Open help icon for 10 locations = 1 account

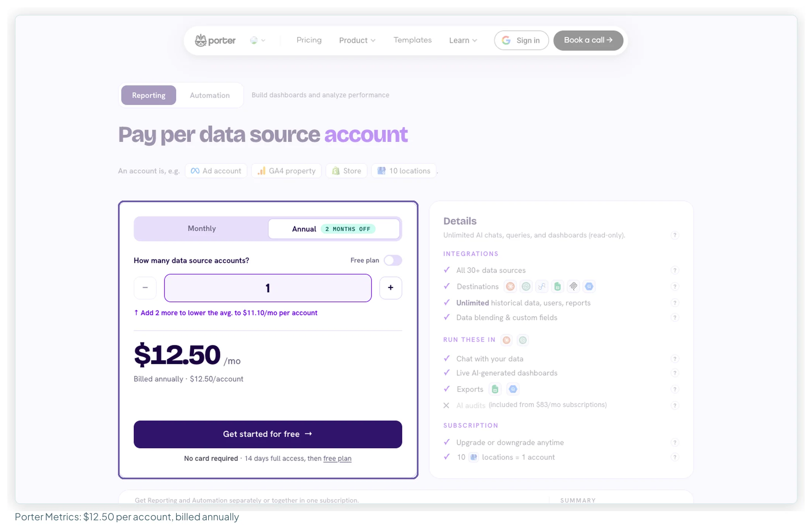(x=675, y=457)
